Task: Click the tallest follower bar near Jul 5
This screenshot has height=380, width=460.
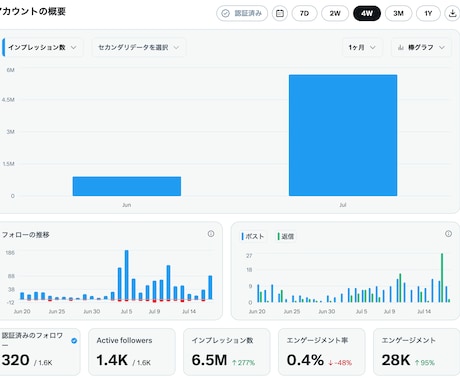Action: 126,275
